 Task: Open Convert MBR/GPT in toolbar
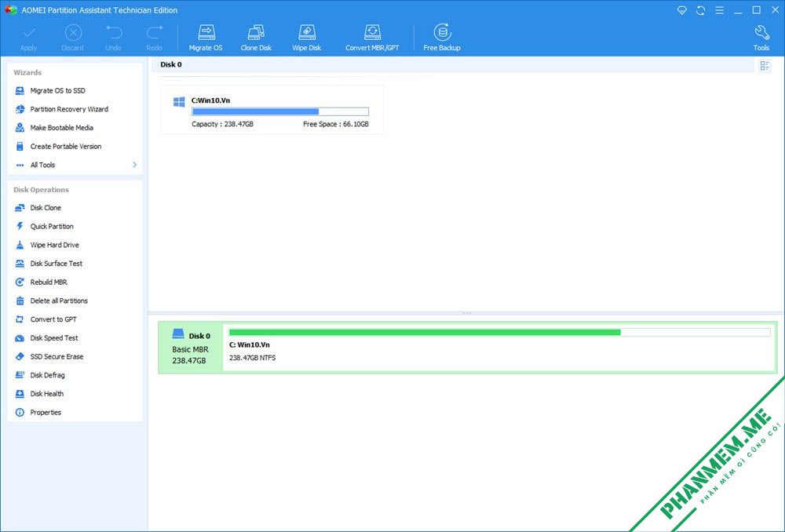(372, 38)
